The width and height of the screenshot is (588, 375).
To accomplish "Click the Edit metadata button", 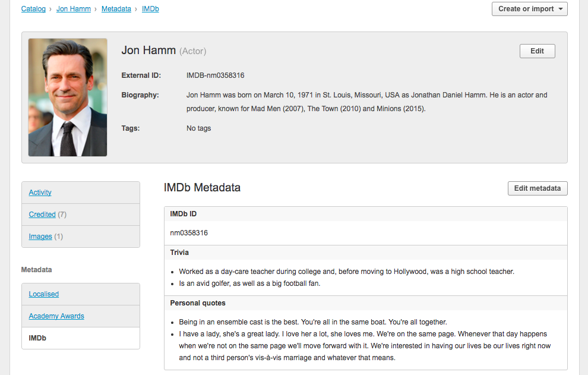I will 538,188.
